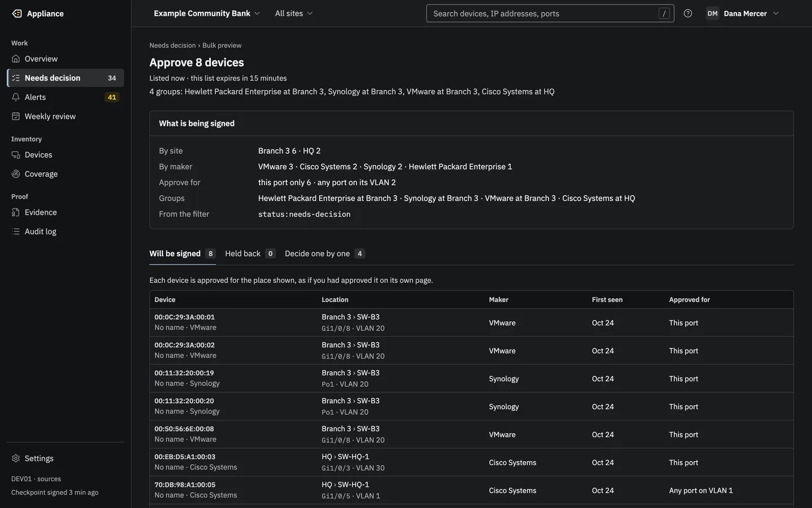Go to Weekly review in sidebar
Image resolution: width=812 pixels, height=508 pixels.
coord(65,116)
